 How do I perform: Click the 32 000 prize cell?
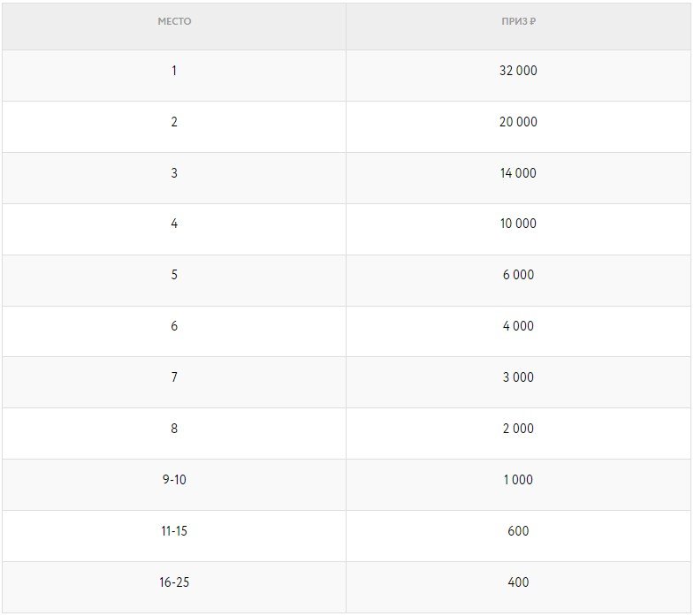tap(518, 71)
